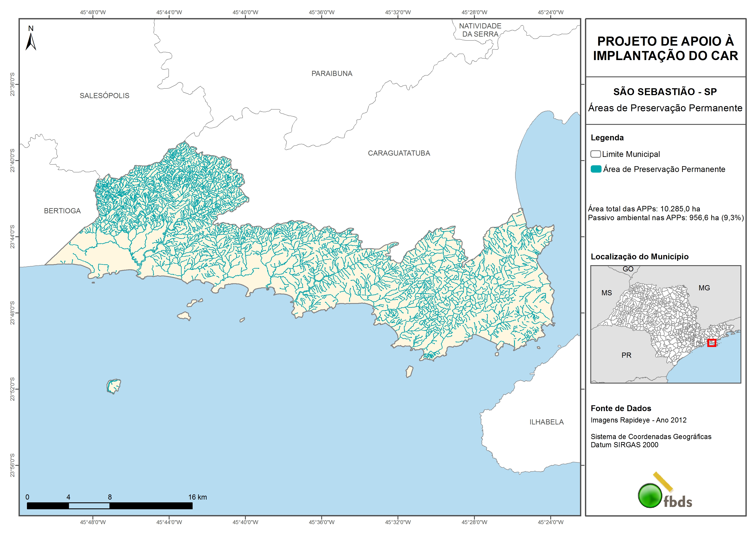The height and width of the screenshot is (534, 756).
Task: Click the 16 km scale bar label
Action: click(197, 497)
